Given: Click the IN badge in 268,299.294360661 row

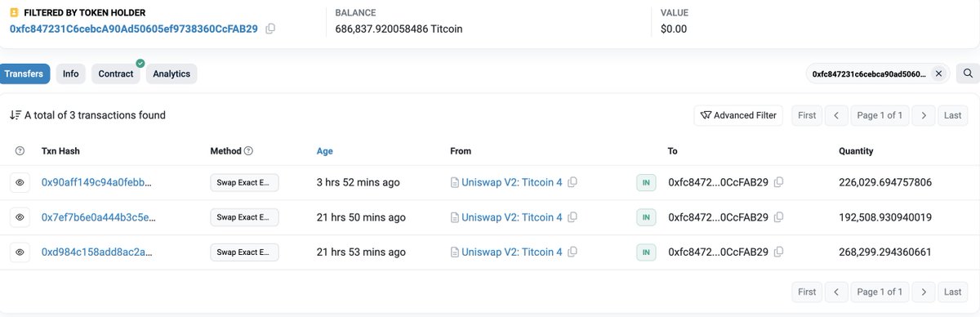Looking at the screenshot, I should (646, 252).
